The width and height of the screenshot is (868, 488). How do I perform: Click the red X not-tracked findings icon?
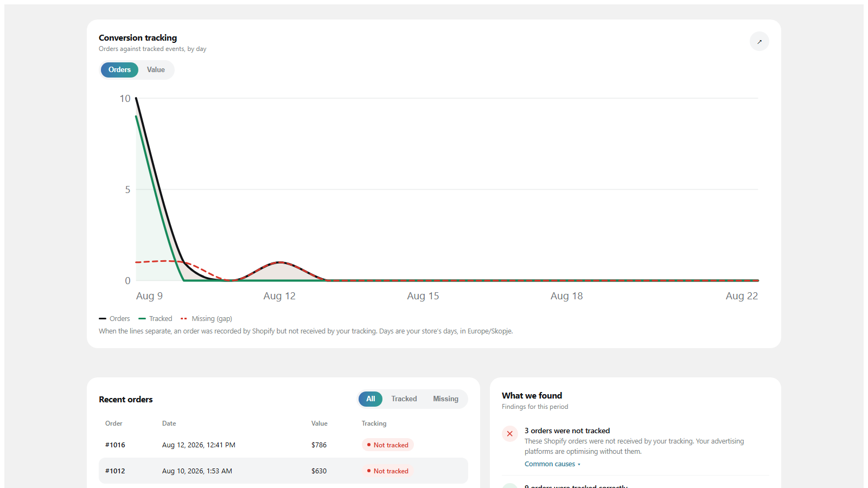(x=509, y=434)
